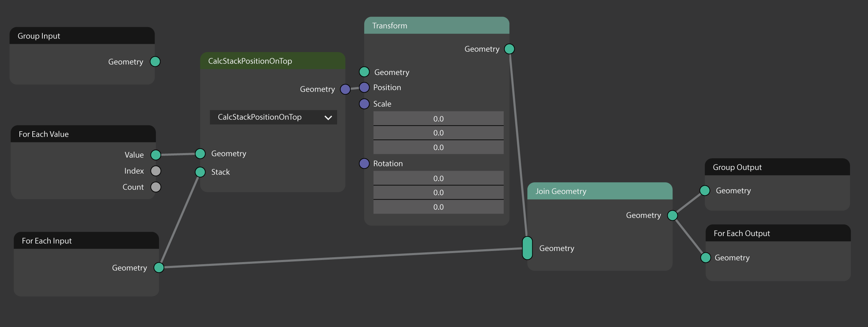Open the CalcStackPositionOnTop dropdown selector
The image size is (868, 327).
[x=273, y=117]
